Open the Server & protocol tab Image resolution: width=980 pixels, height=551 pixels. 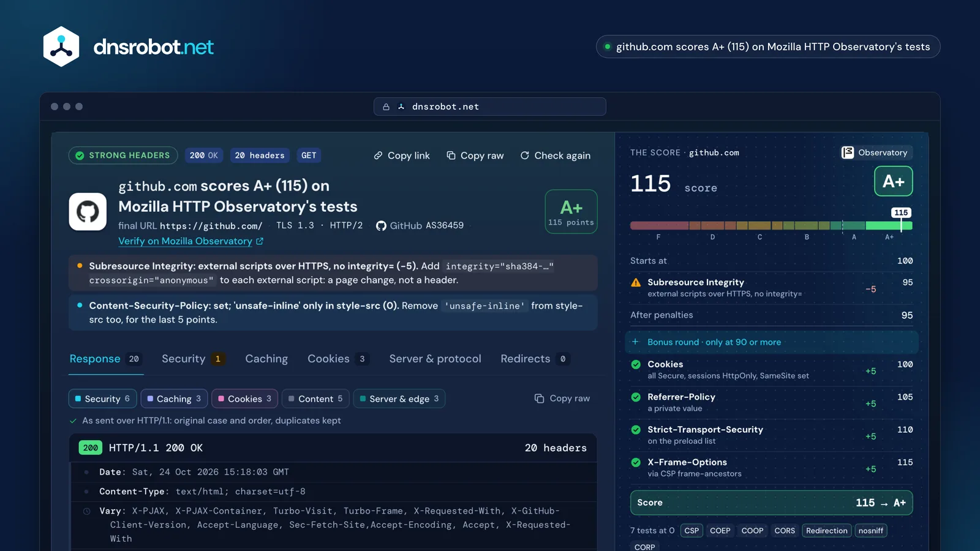click(435, 359)
